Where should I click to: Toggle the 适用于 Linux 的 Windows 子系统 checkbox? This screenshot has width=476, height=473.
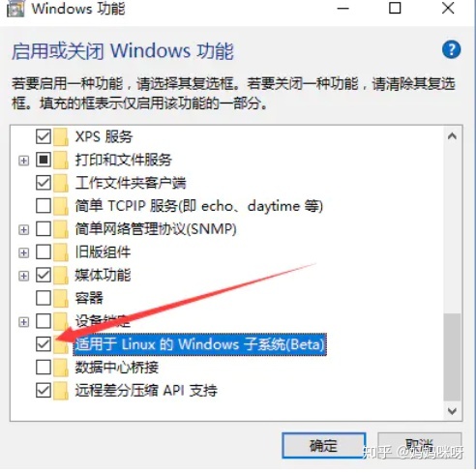click(44, 344)
